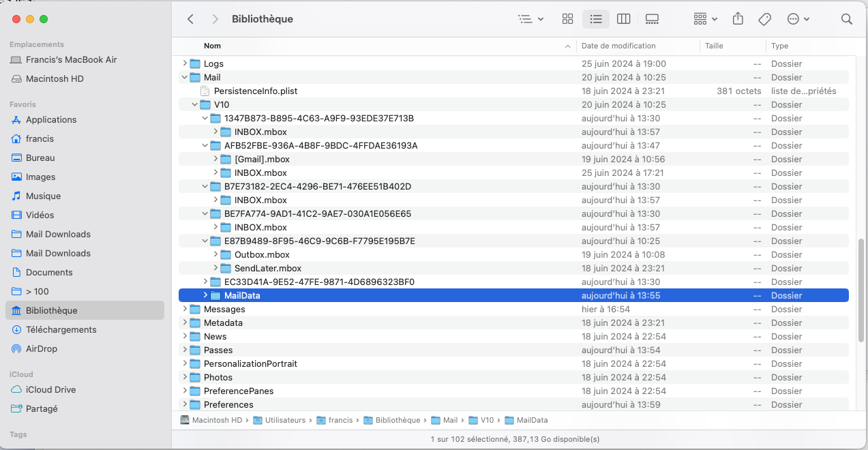Select the SendLater.mbox row
This screenshot has width=868, height=450.
click(513, 268)
